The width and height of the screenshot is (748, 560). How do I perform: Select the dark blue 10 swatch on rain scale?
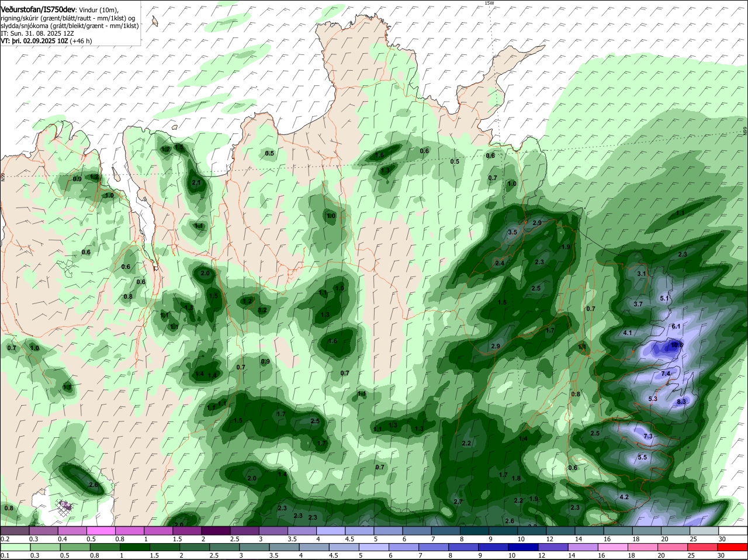(522, 547)
